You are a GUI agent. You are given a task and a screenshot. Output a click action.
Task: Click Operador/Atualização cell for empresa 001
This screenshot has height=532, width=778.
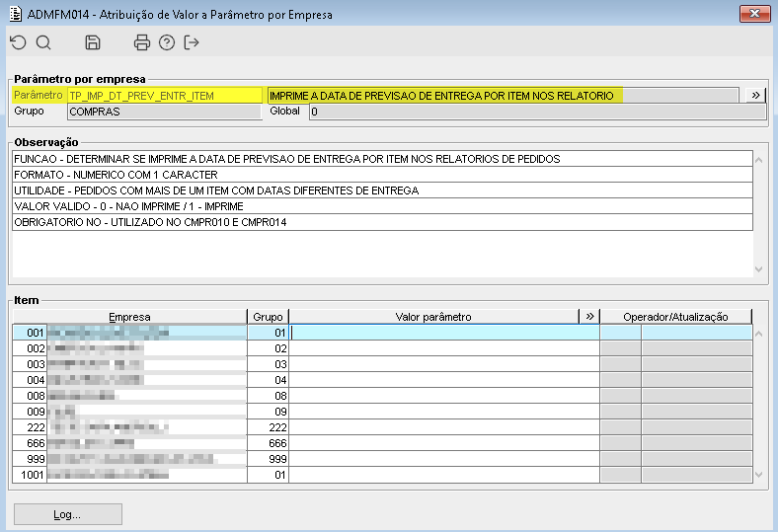675,333
